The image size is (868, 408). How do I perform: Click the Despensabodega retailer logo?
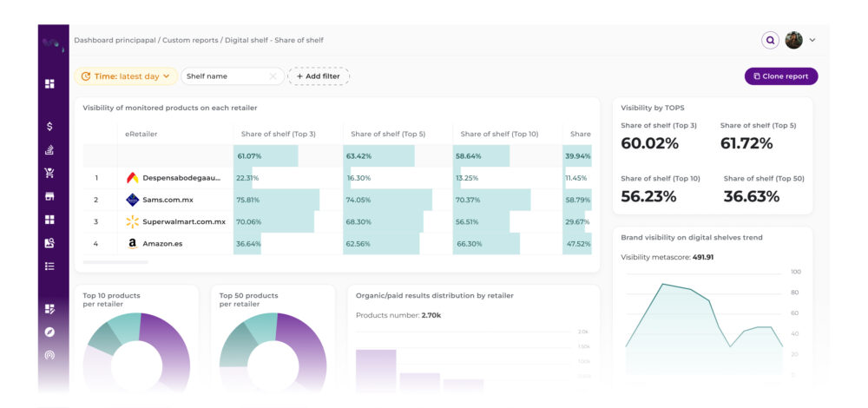132,178
